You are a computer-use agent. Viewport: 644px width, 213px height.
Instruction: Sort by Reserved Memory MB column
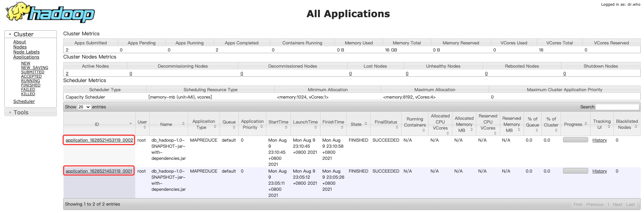point(512,124)
